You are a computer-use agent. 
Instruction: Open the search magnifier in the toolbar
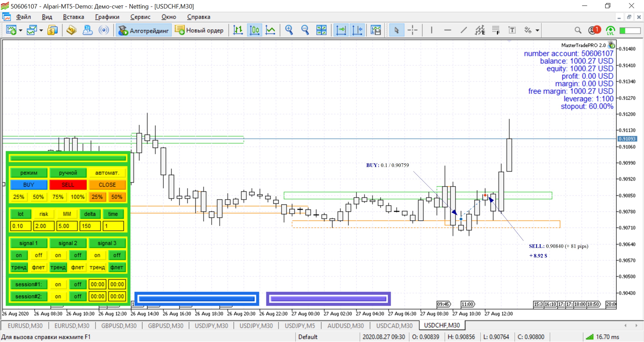[578, 30]
